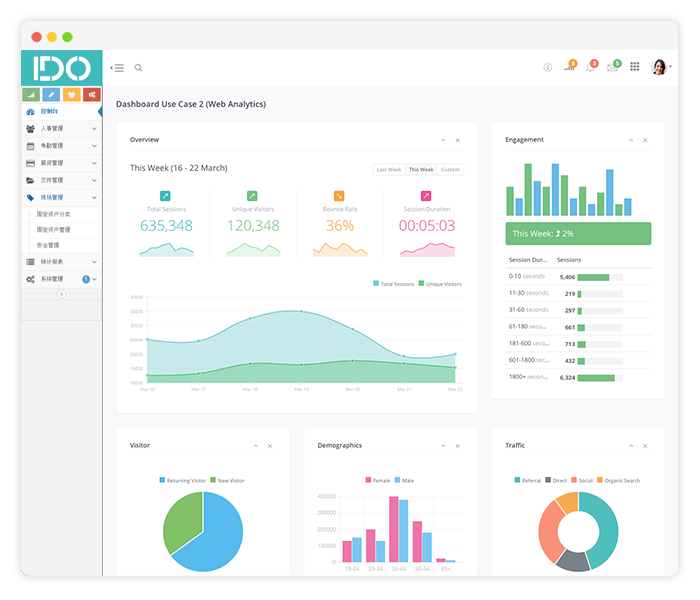Switch to Last Week range
Screen dimensions: 700x600
389,170
